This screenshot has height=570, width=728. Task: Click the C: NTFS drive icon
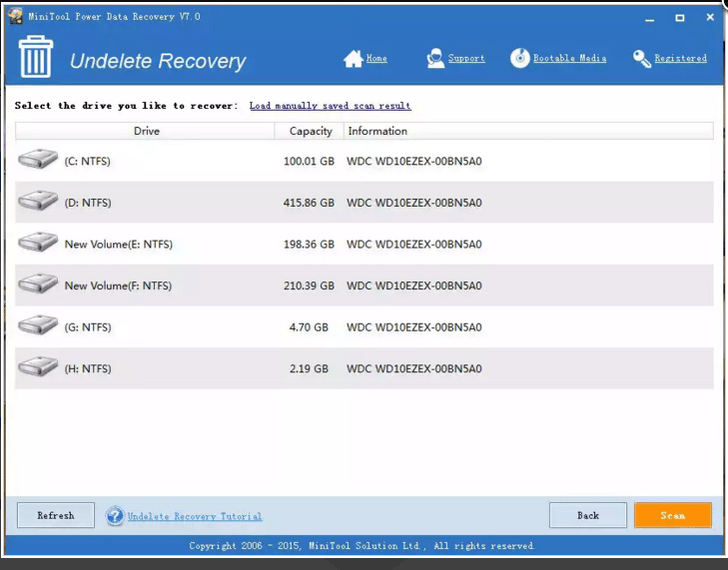pyautogui.click(x=38, y=159)
